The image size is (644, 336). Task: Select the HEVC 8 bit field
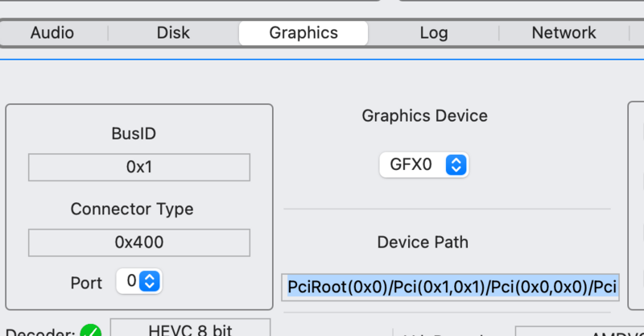[190, 329]
